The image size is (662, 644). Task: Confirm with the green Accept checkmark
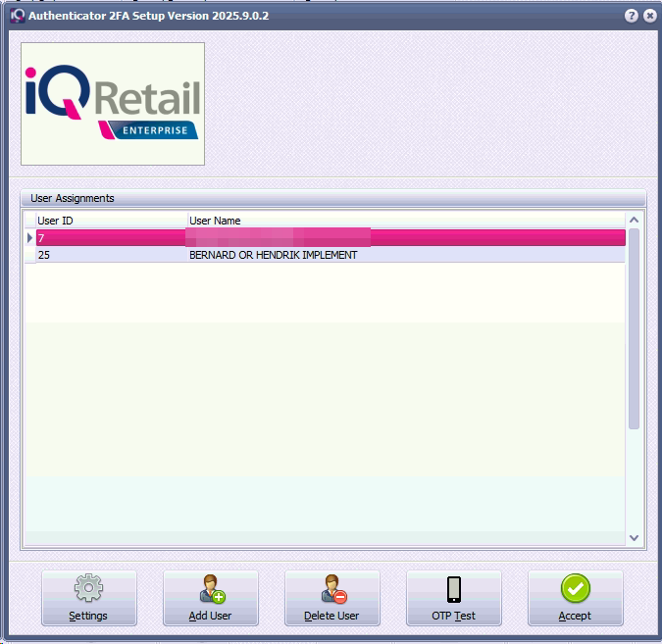pyautogui.click(x=575, y=597)
